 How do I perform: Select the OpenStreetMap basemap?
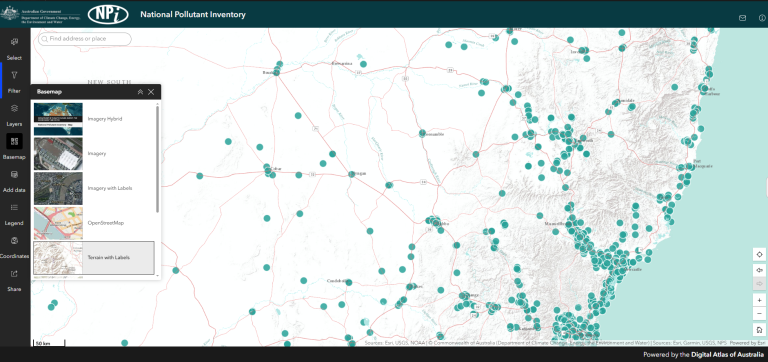click(x=94, y=223)
